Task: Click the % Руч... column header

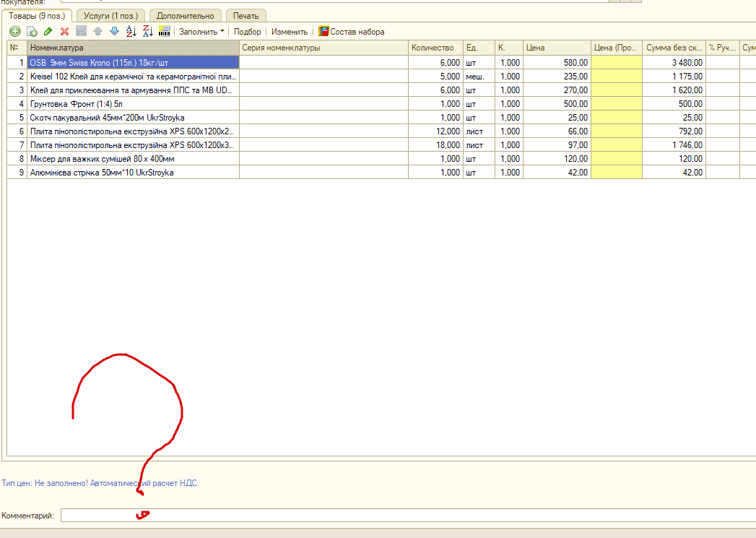Action: pos(723,48)
